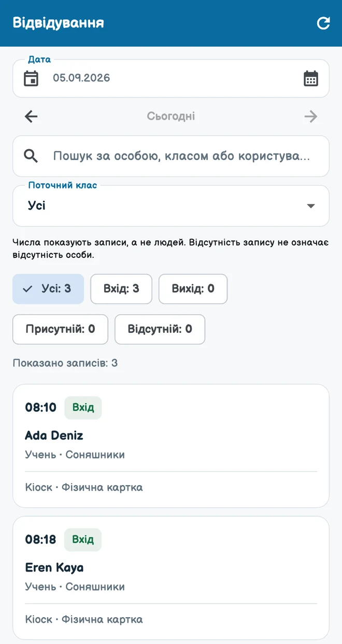This screenshot has height=644, width=342.
Task: Click the time '08:18'
Action: click(41, 540)
